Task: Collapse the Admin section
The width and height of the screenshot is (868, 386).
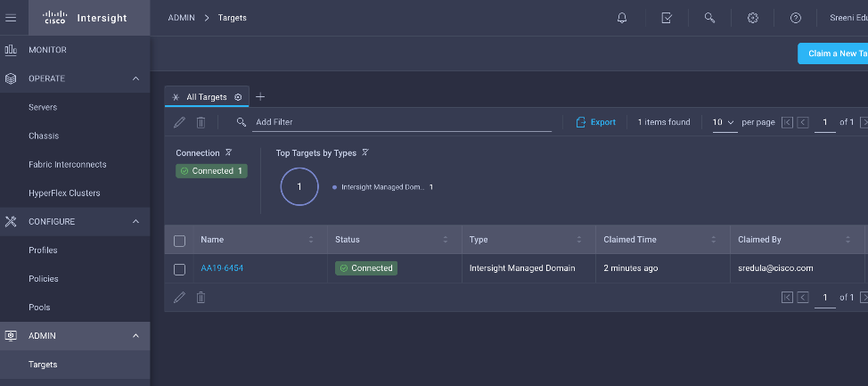Action: click(x=135, y=335)
